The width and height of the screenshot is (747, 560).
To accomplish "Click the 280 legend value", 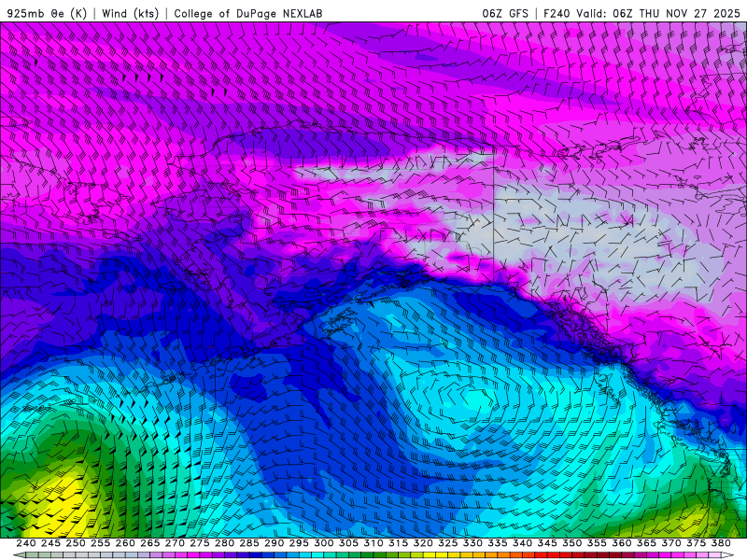I will point(224,543).
